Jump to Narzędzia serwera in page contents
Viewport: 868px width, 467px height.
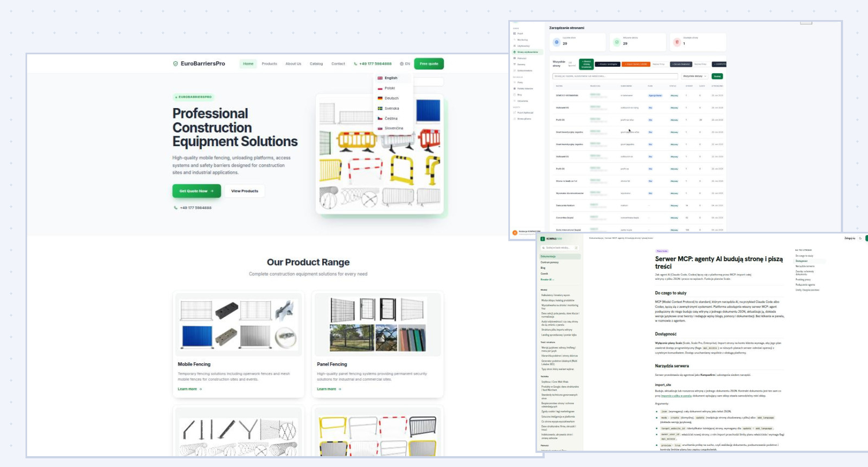[x=805, y=266]
